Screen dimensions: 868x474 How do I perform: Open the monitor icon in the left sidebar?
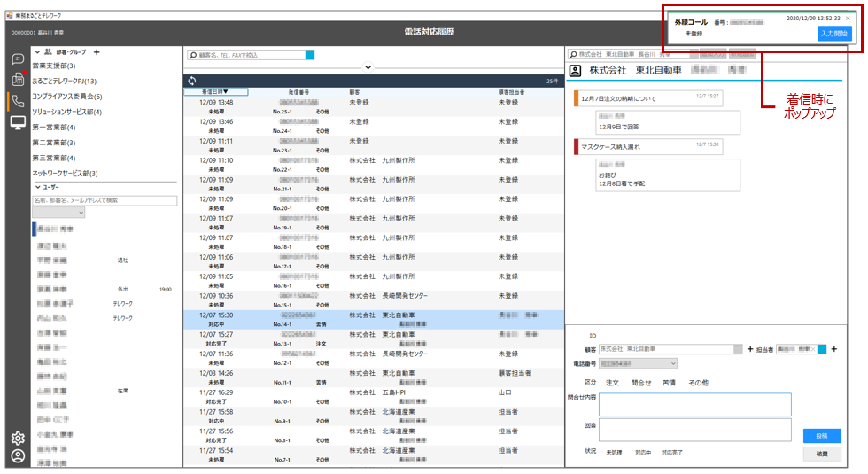(17, 122)
